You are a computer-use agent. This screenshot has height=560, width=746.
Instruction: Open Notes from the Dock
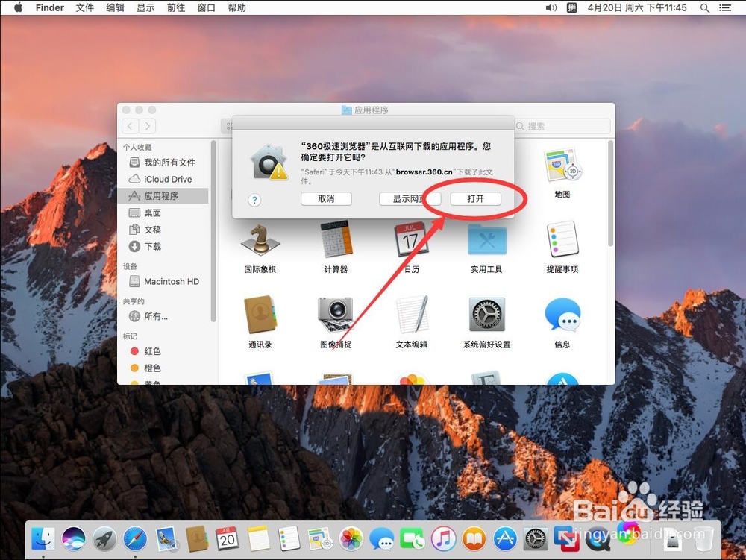(258, 539)
